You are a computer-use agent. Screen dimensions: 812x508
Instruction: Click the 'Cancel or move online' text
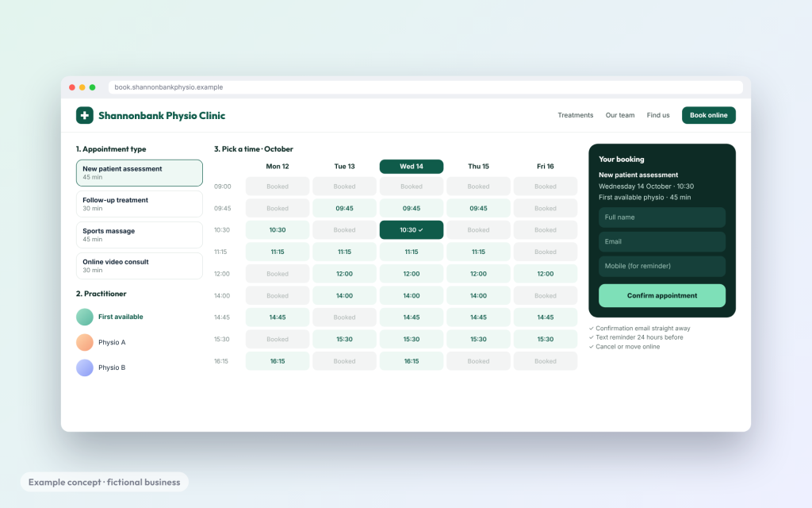(628, 347)
